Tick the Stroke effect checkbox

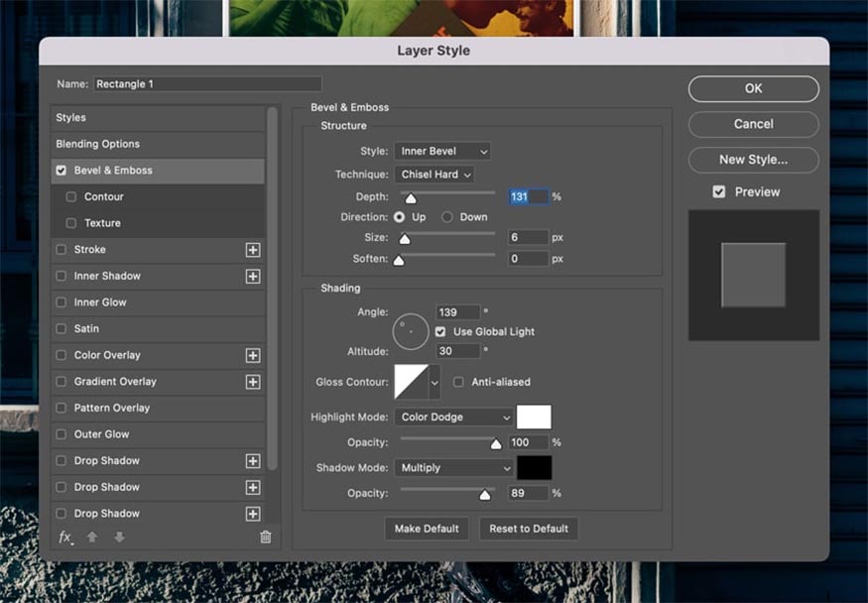click(x=61, y=250)
